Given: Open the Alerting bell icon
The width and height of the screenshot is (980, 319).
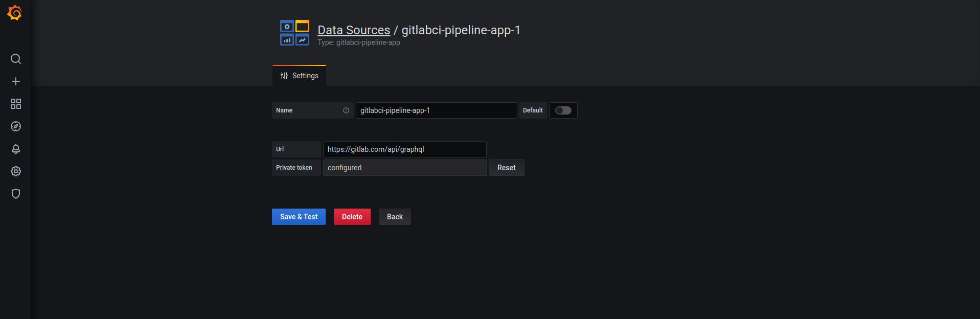Looking at the screenshot, I should click(x=16, y=149).
